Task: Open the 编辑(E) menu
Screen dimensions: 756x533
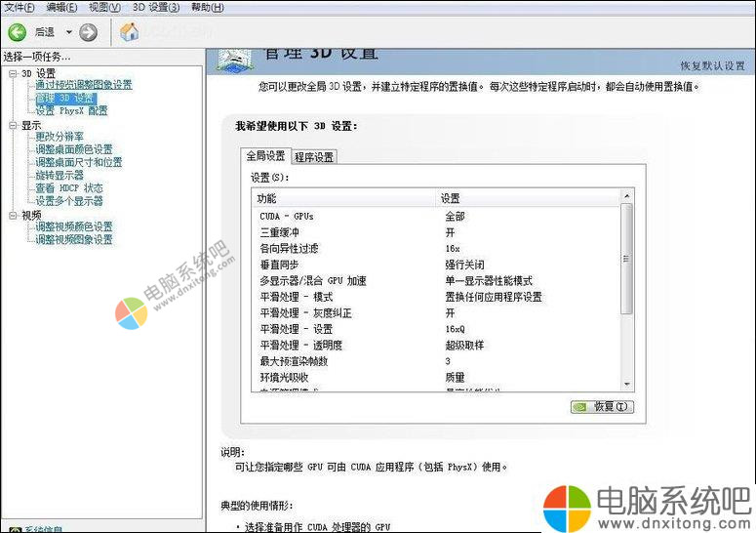Action: click(x=61, y=7)
